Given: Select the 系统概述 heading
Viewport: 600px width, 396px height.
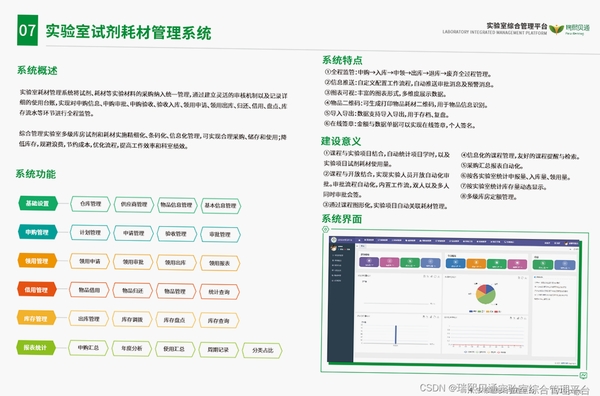Looking at the screenshot, I should pyautogui.click(x=37, y=70).
